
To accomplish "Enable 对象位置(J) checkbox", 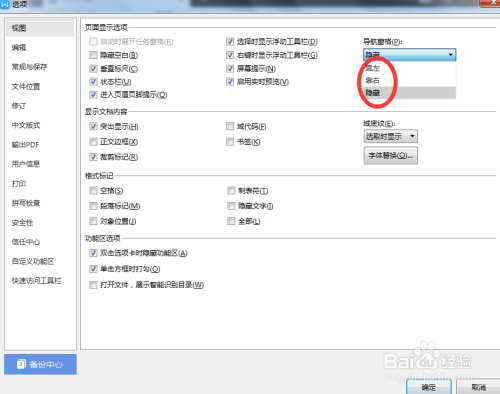I will point(93,221).
